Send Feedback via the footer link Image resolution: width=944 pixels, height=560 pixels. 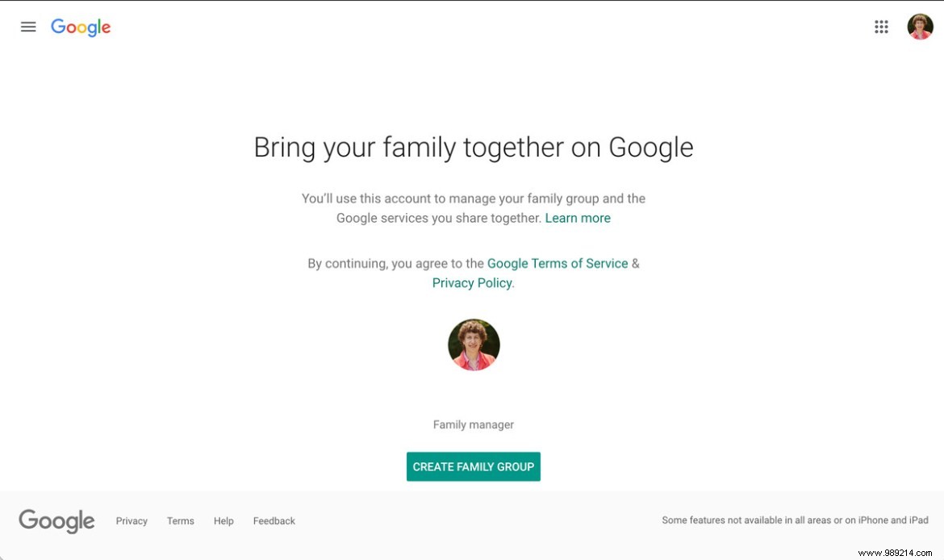[x=274, y=520]
